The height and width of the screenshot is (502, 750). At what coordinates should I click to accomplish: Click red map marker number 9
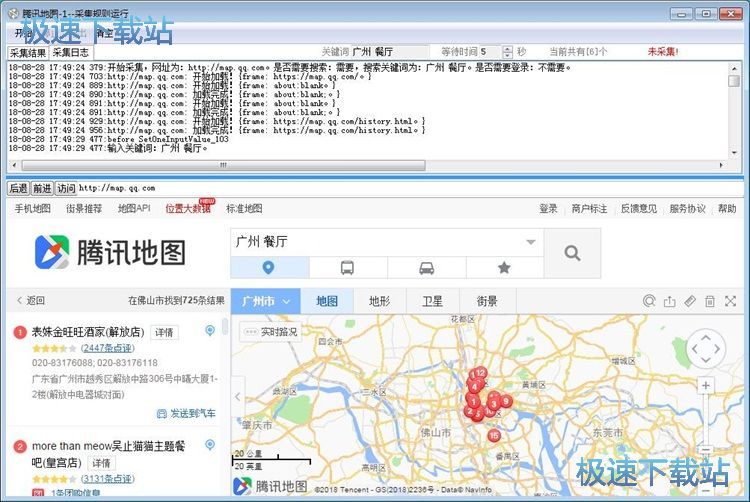pos(506,401)
